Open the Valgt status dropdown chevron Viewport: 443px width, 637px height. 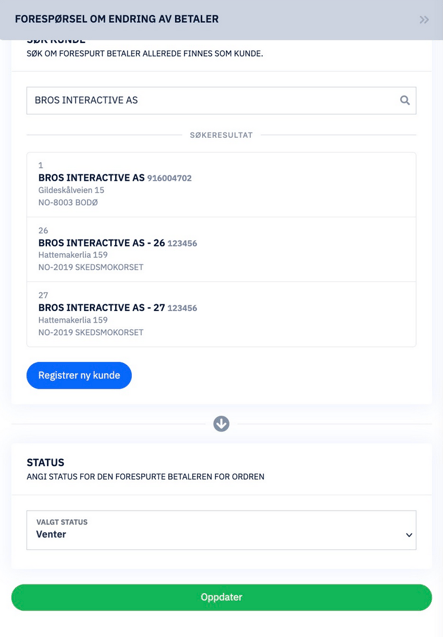click(x=409, y=535)
